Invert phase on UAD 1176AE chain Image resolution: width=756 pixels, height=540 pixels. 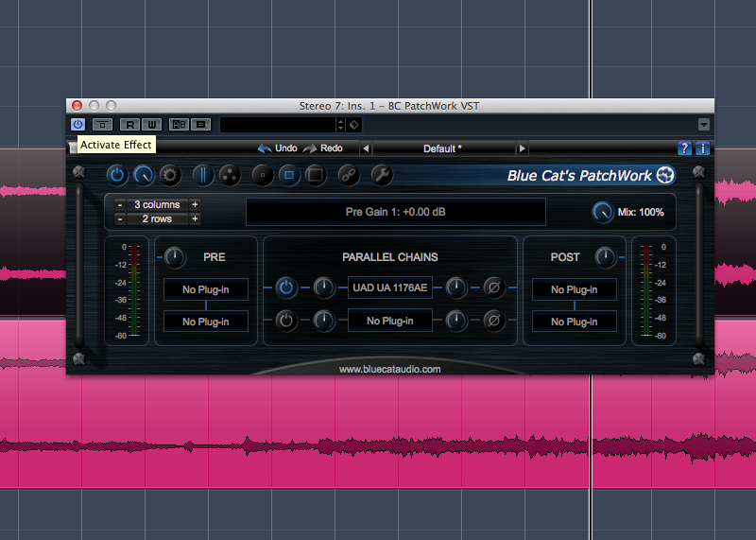point(494,288)
